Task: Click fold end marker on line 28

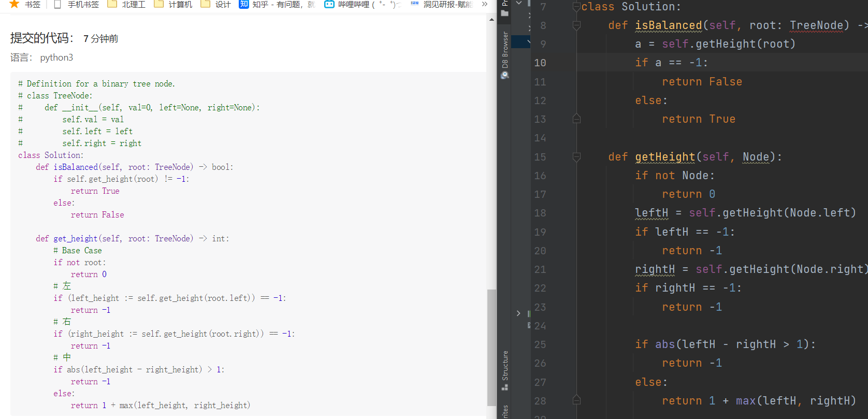Action: coord(576,400)
